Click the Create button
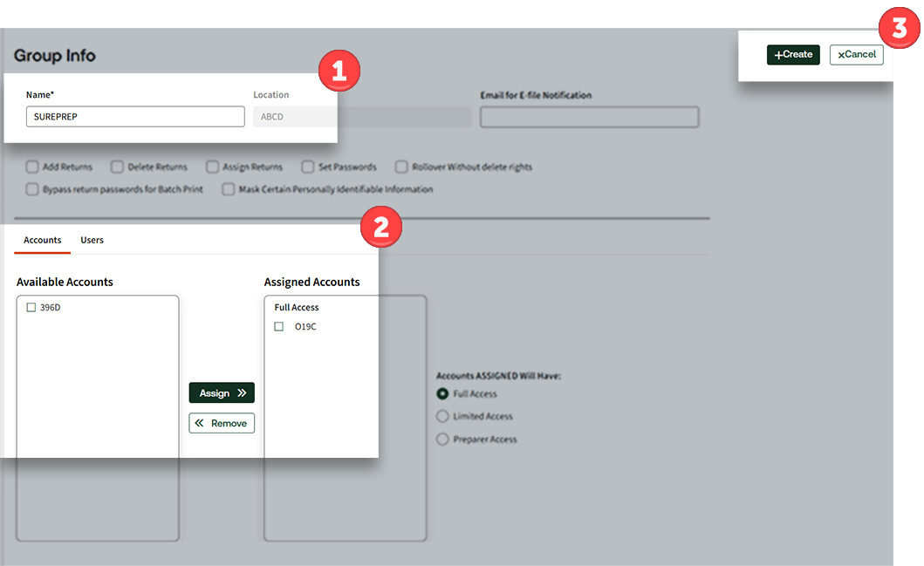The image size is (924, 566). [x=793, y=55]
